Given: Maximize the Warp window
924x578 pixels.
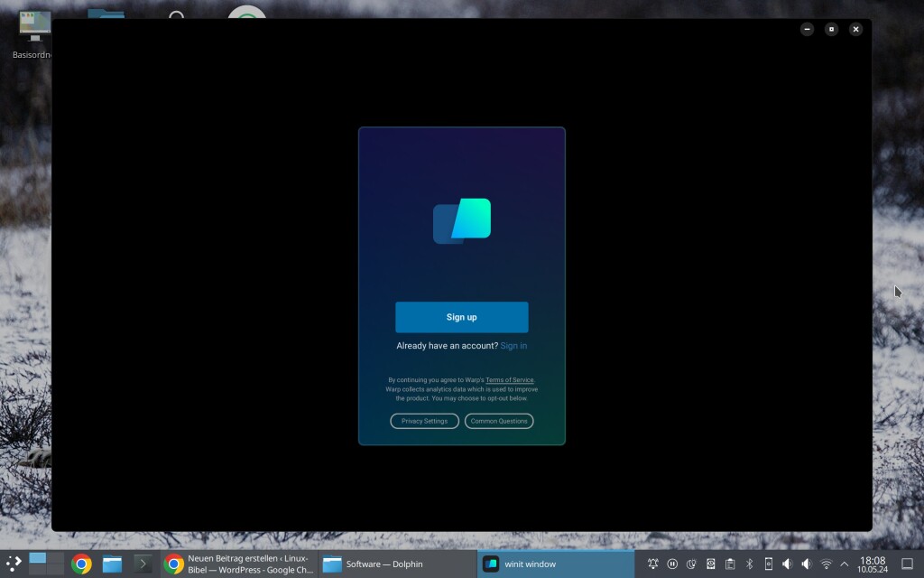Looking at the screenshot, I should coord(831,29).
